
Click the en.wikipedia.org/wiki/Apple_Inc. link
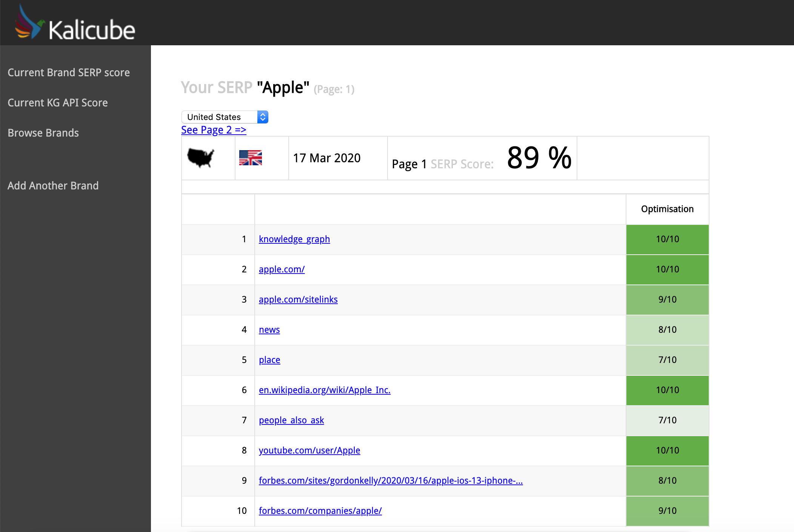(x=324, y=390)
